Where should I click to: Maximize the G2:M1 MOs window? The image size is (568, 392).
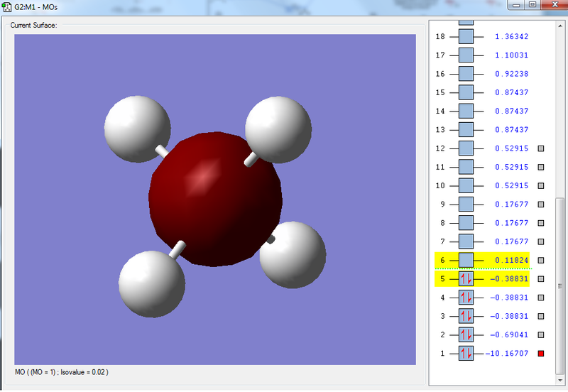532,4
